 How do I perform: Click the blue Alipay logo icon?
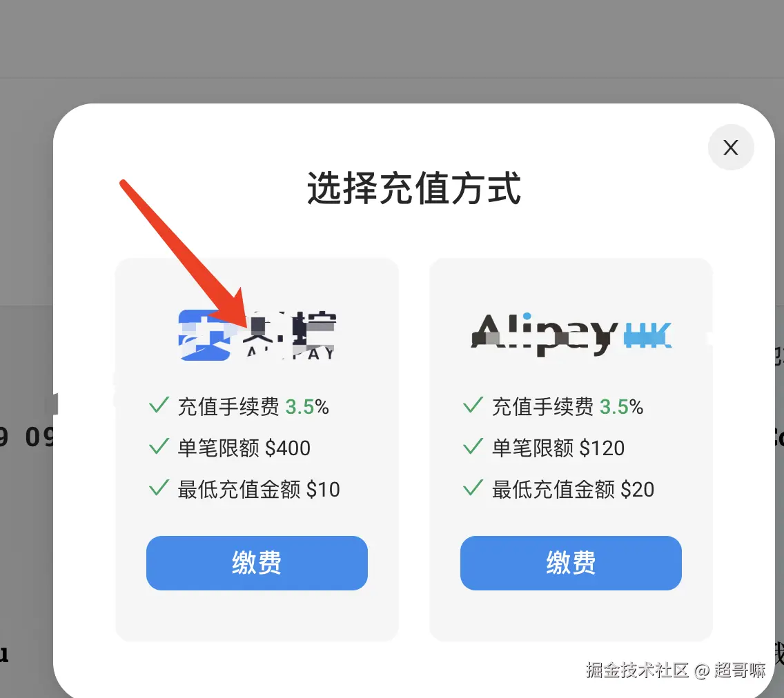pyautogui.click(x=204, y=335)
